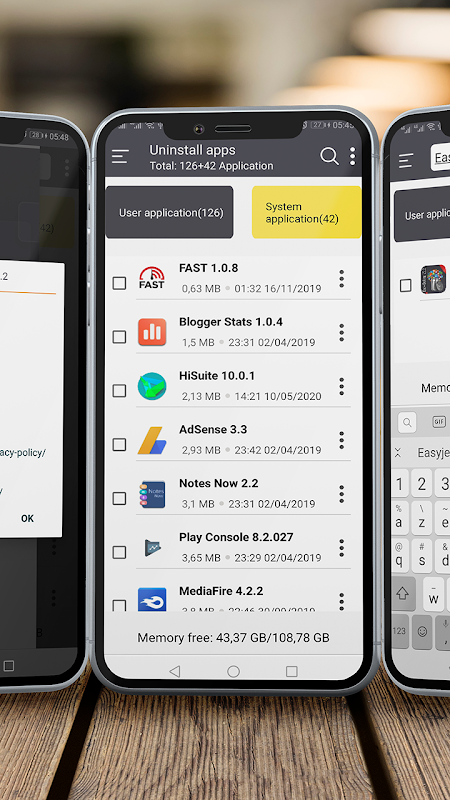This screenshot has height=800, width=450.
Task: Click the Memory free 43,37 GB text
Action: pos(233,638)
